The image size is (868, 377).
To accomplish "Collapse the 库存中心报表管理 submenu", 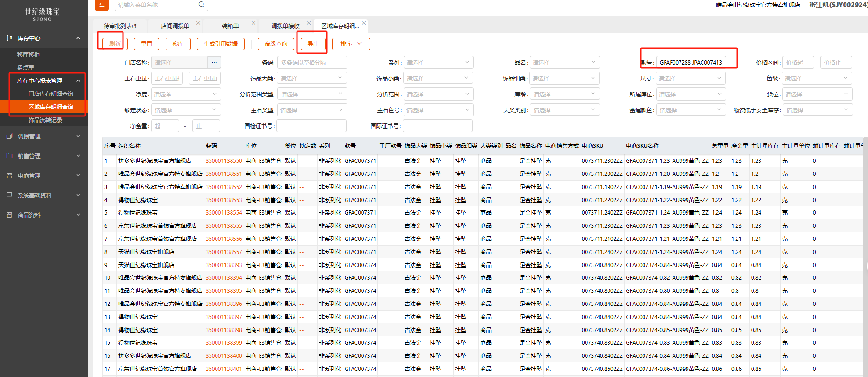I will 78,81.
